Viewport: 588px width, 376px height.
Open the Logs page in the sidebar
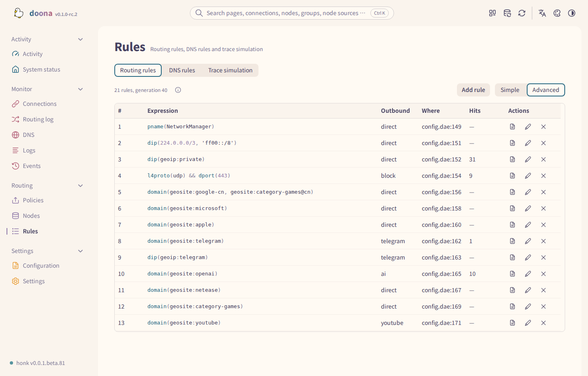[47, 150]
